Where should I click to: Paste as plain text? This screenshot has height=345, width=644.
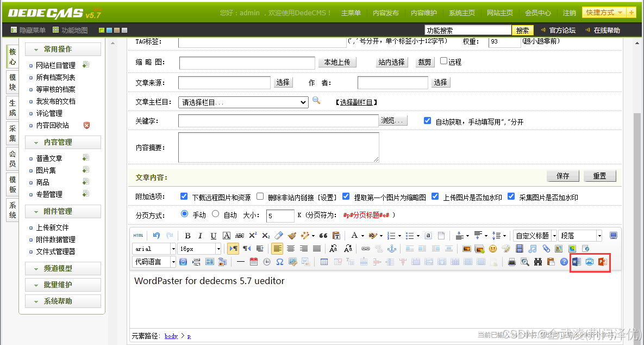(336, 236)
